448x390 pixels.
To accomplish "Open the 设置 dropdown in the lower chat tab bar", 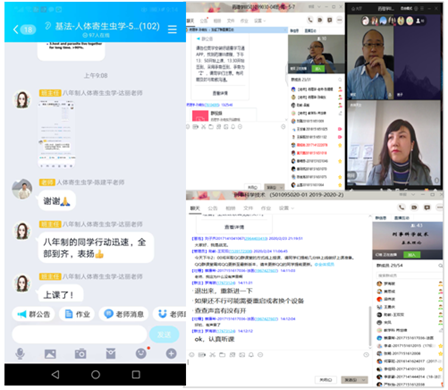I will (286, 208).
